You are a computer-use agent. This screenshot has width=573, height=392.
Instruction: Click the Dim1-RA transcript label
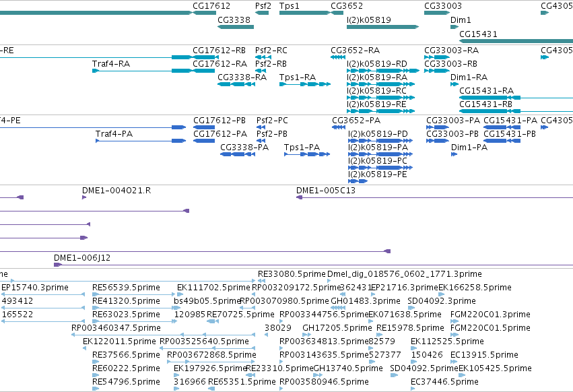click(x=469, y=77)
